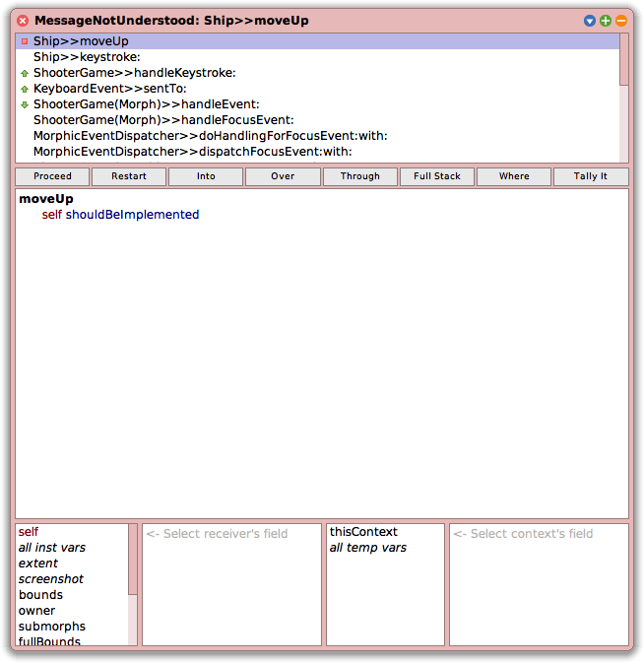The width and height of the screenshot is (644, 663).
Task: Select thisContext in the context list
Action: (385, 532)
